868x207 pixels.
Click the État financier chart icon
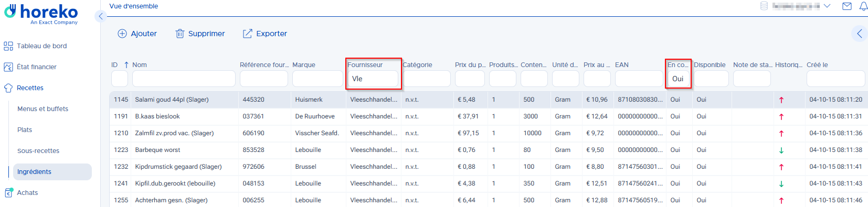click(x=8, y=67)
